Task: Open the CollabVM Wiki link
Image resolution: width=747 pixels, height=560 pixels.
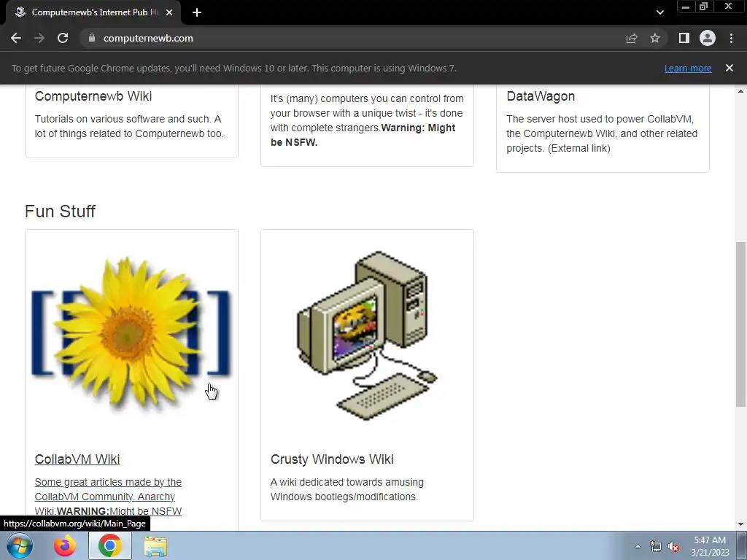Action: tap(77, 459)
